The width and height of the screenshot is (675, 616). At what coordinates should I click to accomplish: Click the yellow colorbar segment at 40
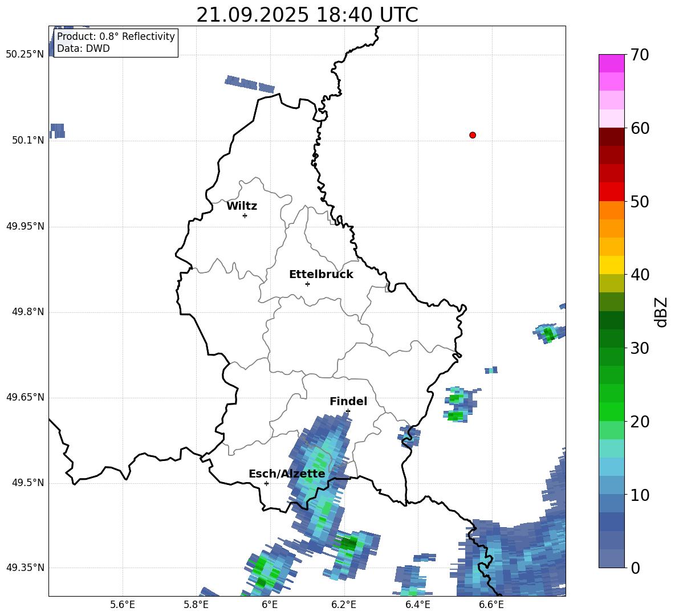612,265
